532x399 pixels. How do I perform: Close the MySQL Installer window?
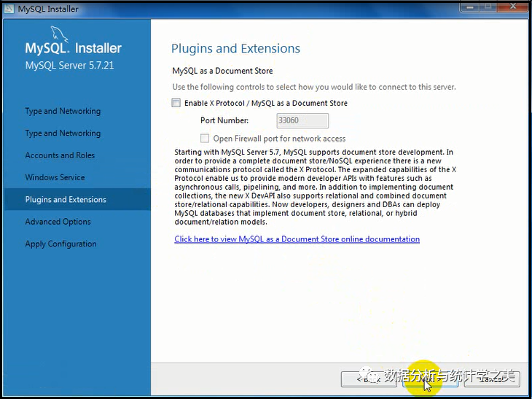pos(512,7)
